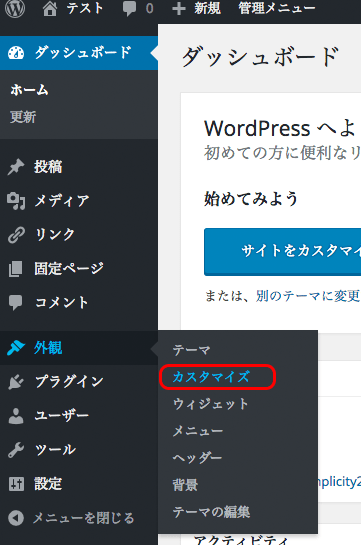
Task: Click the media icon beside メディア
Action: click(x=16, y=201)
